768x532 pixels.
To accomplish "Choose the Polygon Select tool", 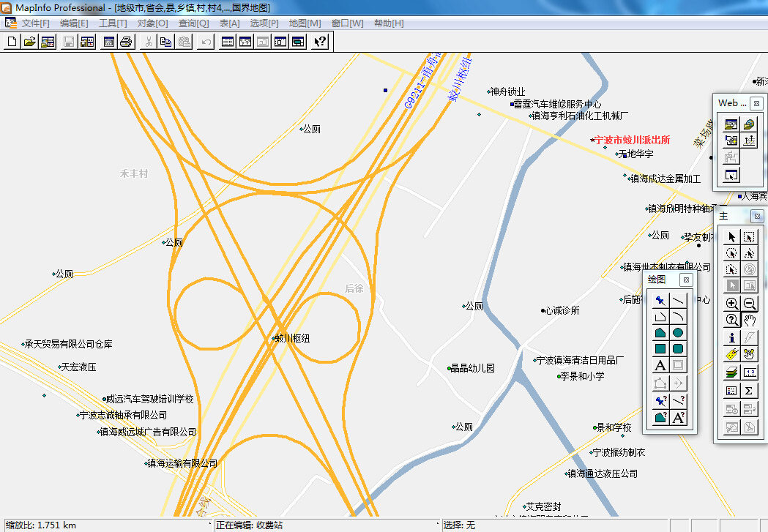I will coord(749,253).
